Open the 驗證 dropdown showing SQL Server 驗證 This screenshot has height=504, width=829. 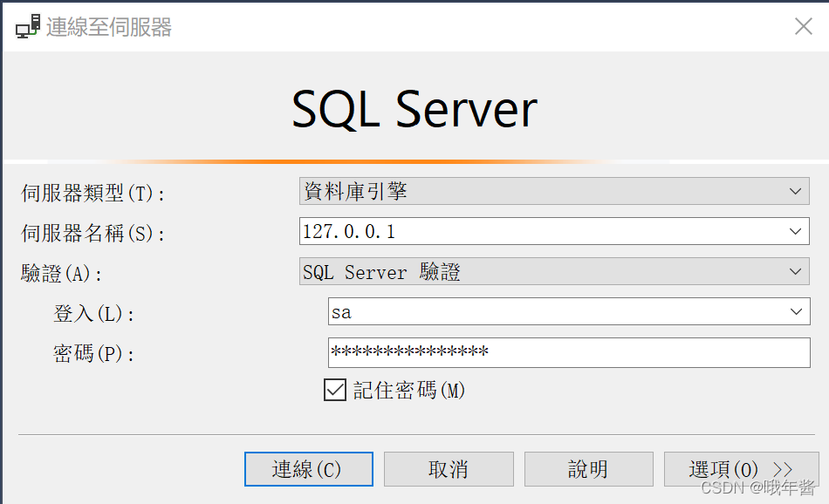tap(554, 271)
